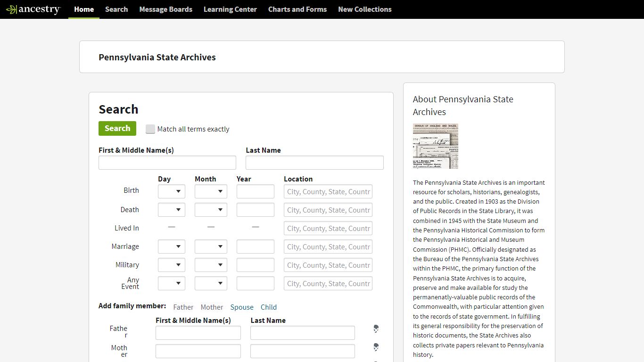The width and height of the screenshot is (644, 362).
Task: Open Military Day dropdown
Action: point(172,265)
